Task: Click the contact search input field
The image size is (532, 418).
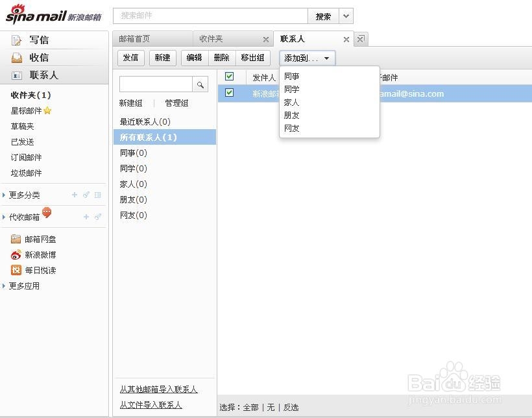Action: (x=158, y=84)
